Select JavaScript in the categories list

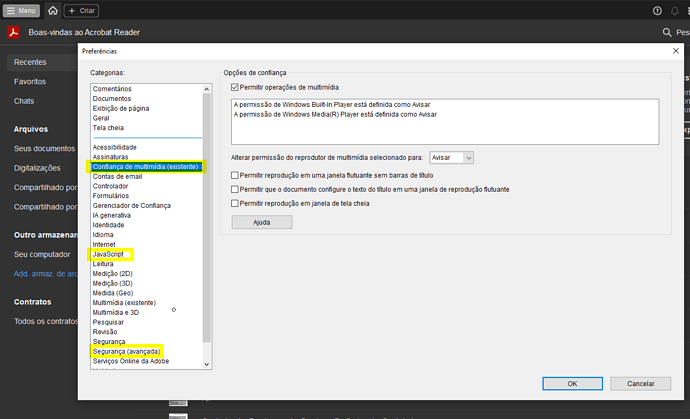point(109,254)
